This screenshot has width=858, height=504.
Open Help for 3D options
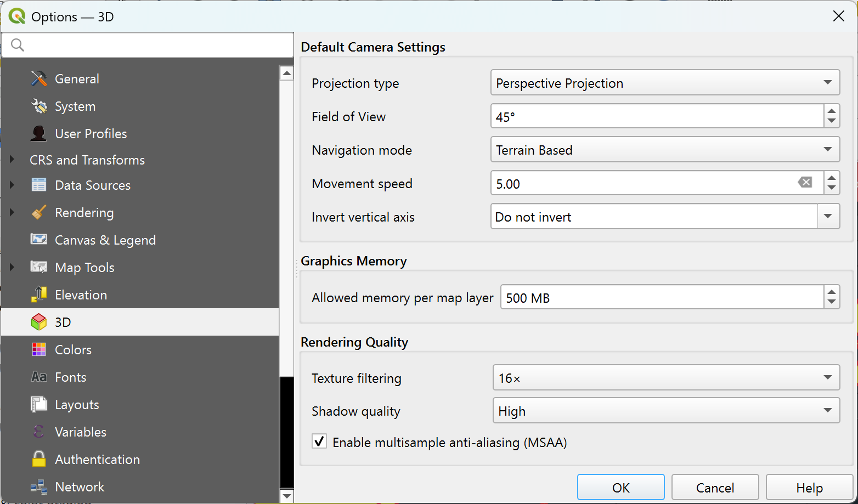coord(809,488)
